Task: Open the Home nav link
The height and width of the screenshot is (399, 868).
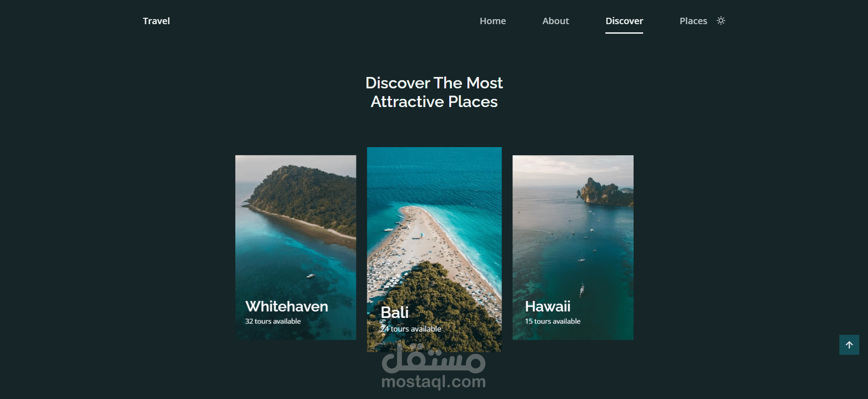Action: click(x=492, y=21)
